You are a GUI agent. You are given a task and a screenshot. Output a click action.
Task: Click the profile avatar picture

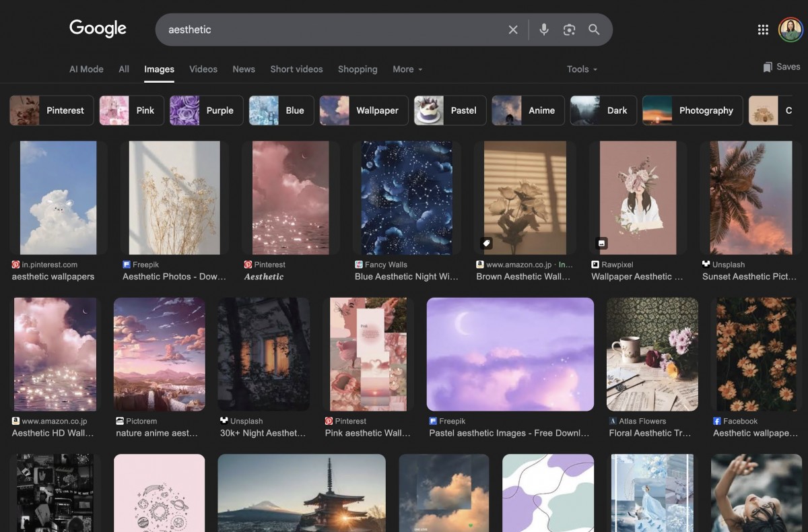point(790,30)
